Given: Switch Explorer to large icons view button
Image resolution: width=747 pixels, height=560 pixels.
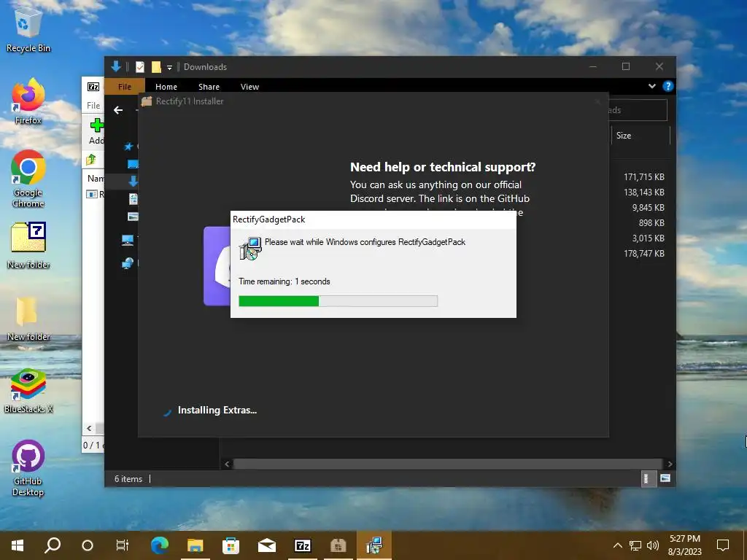Looking at the screenshot, I should 665,478.
